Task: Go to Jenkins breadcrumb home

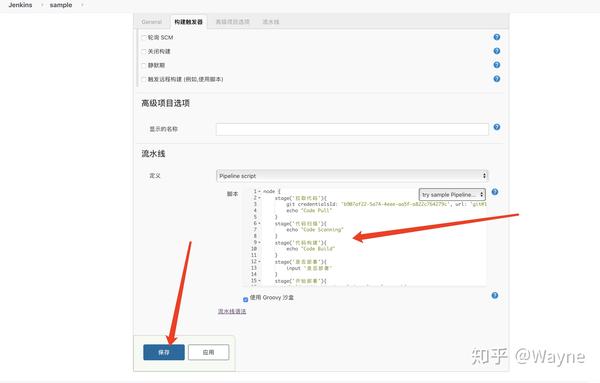Action: coord(20,5)
